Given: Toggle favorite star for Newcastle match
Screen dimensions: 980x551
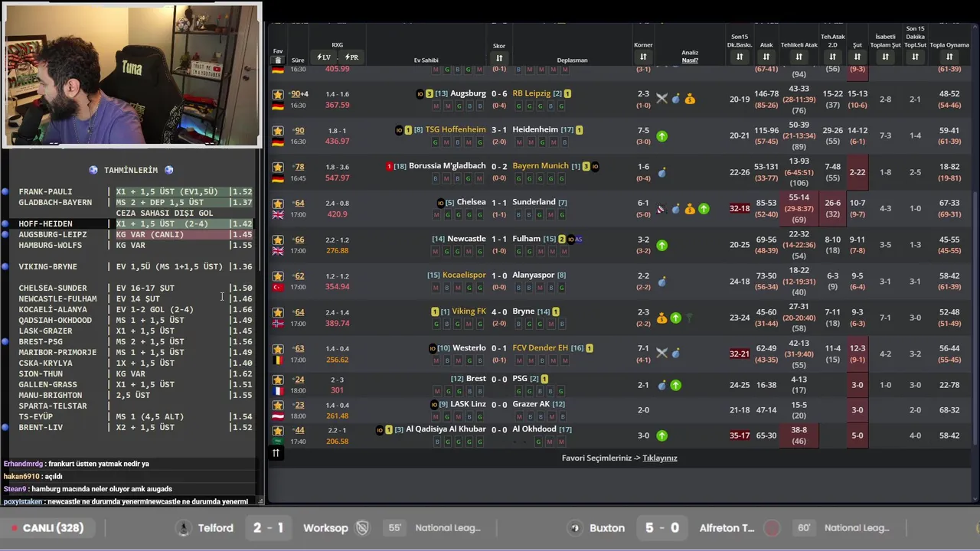Looking at the screenshot, I should (278, 240).
